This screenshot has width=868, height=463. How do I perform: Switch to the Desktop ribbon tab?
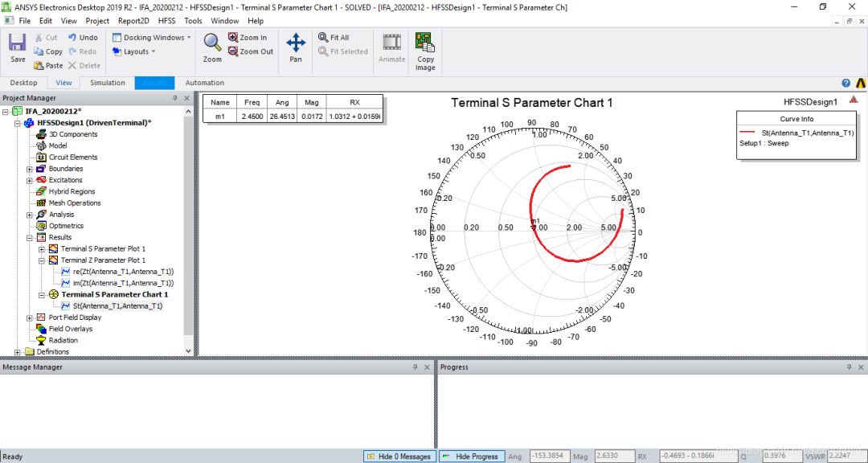pyautogui.click(x=24, y=83)
